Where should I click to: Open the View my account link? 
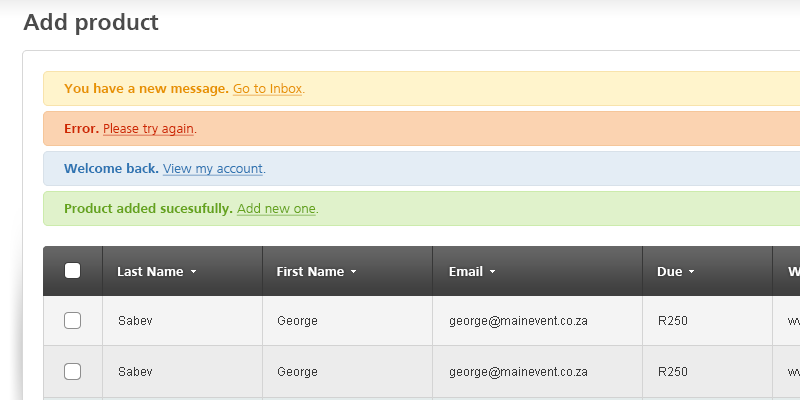[x=213, y=169]
